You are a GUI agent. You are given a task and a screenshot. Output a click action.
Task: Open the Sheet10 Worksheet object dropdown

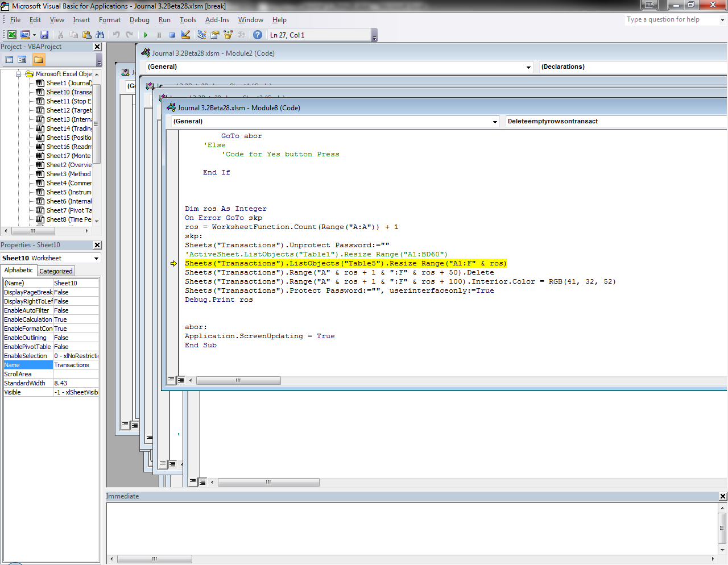click(x=96, y=258)
